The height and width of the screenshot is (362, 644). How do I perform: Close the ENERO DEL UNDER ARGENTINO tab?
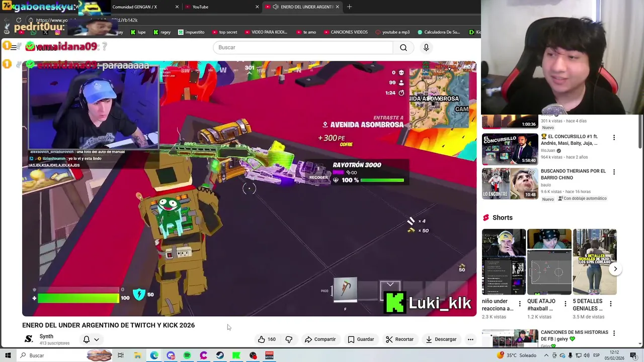(x=337, y=7)
